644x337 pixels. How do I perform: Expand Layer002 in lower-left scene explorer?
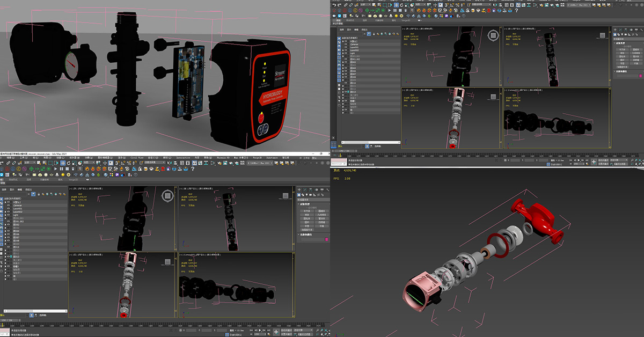5,212
